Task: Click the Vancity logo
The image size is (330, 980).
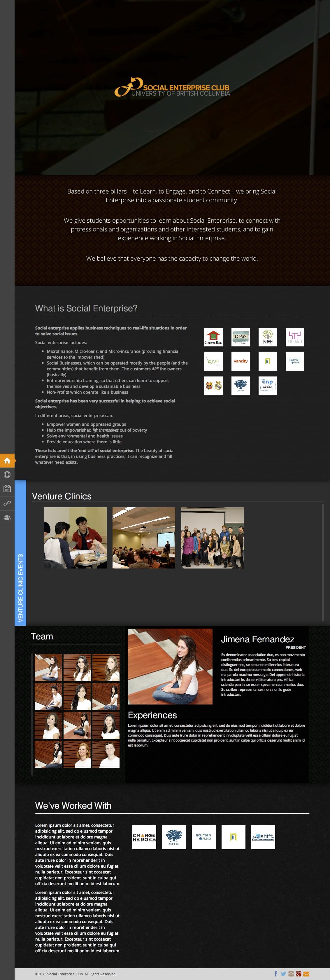Action: (x=241, y=361)
